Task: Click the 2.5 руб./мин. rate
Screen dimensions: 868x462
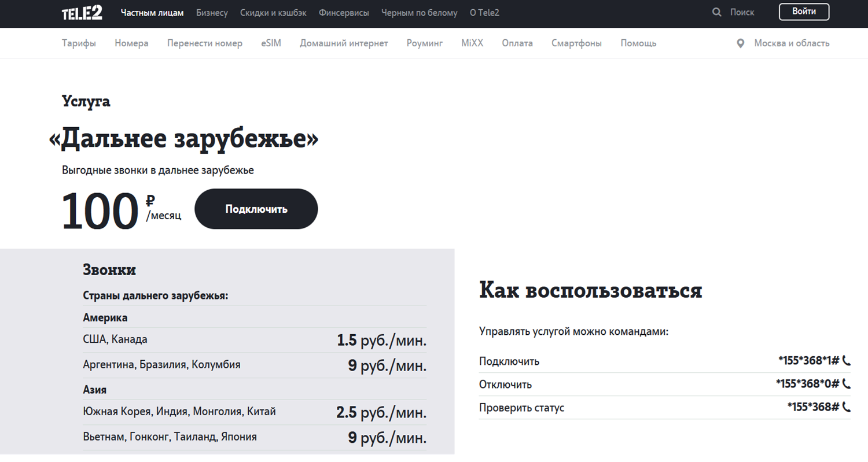Action: (x=381, y=413)
